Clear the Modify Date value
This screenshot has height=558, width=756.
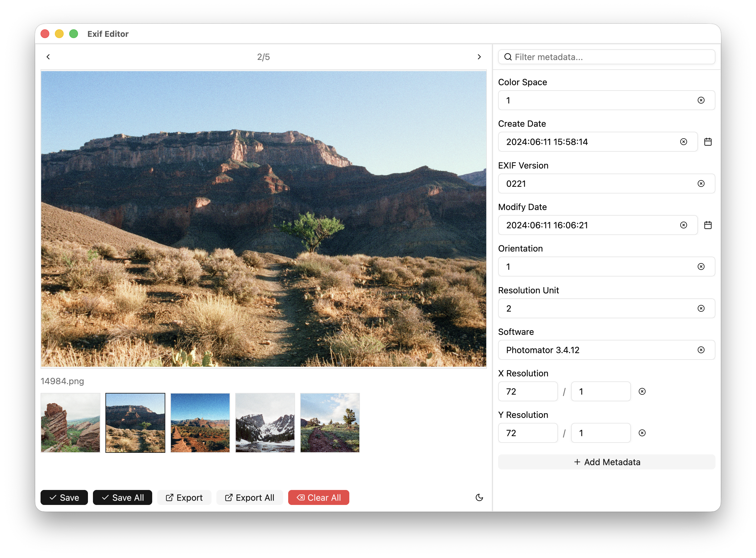[x=683, y=225]
